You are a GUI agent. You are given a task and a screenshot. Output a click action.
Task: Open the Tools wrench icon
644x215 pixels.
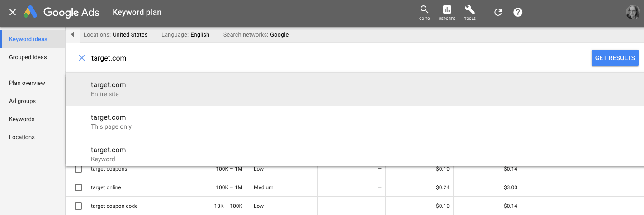point(470,12)
